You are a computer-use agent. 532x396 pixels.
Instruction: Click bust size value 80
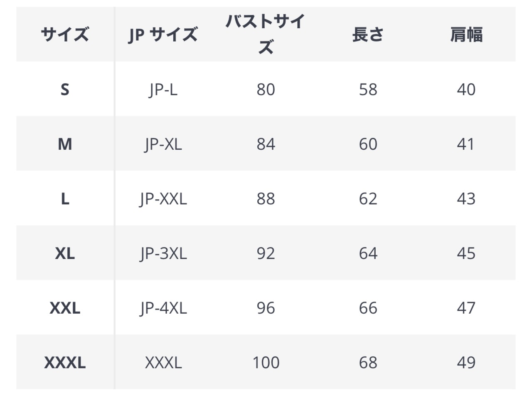(266, 89)
